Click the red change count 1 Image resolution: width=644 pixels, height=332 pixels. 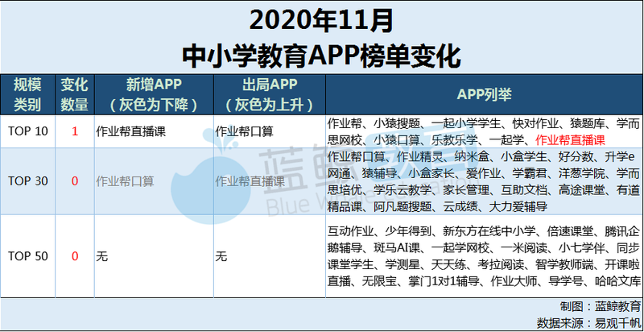click(x=75, y=131)
